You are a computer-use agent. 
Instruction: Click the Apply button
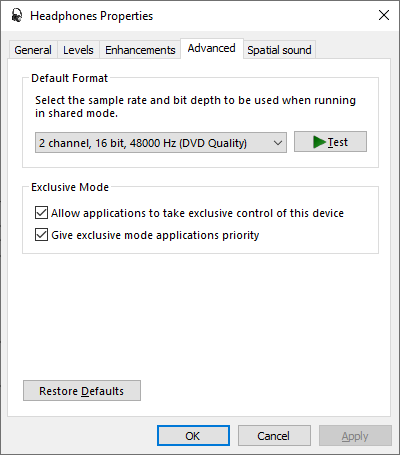click(x=355, y=436)
